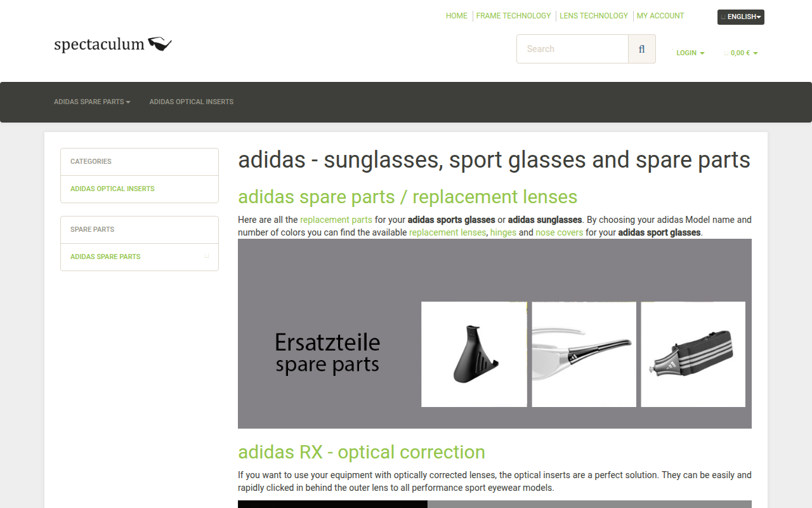Focus the Search input field
The height and width of the screenshot is (508, 812).
[x=572, y=49]
